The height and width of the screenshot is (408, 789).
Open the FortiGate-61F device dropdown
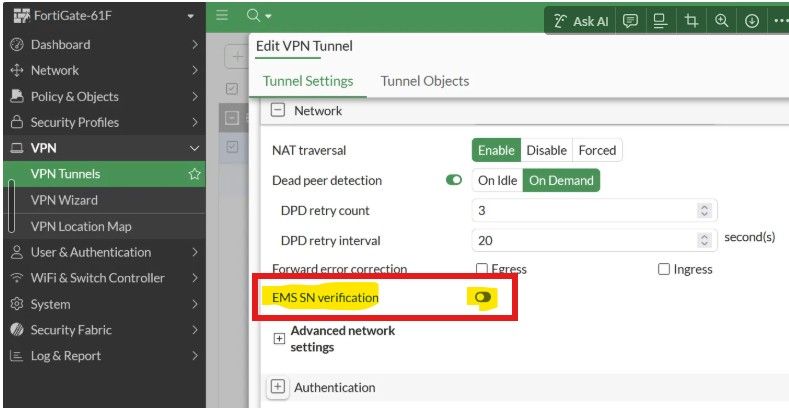coord(190,16)
